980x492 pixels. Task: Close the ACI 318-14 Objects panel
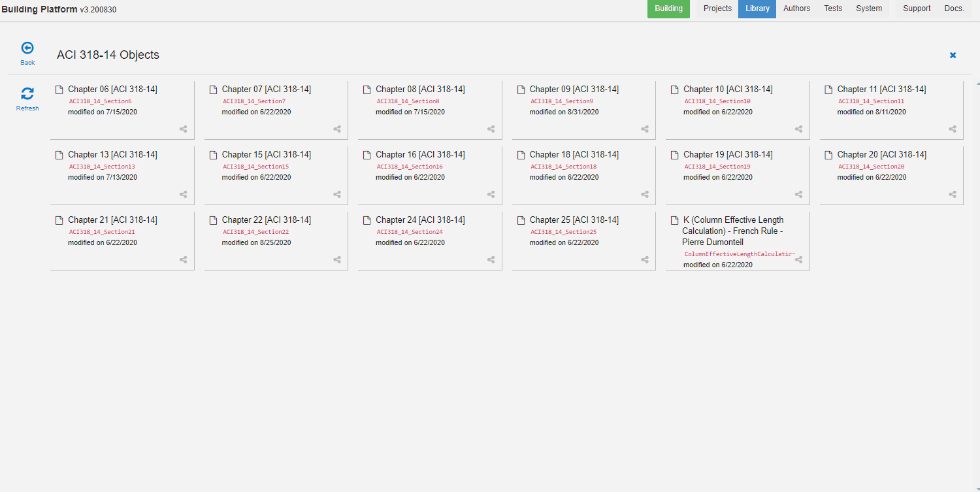pos(953,56)
